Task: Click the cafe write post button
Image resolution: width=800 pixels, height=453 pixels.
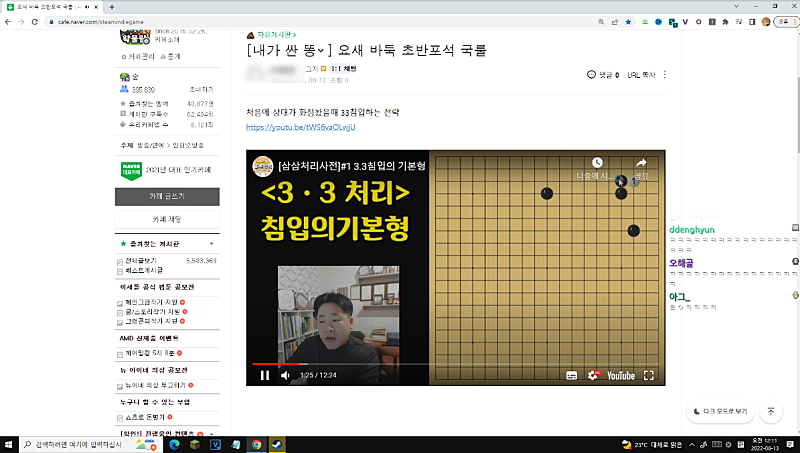Action: (167, 196)
